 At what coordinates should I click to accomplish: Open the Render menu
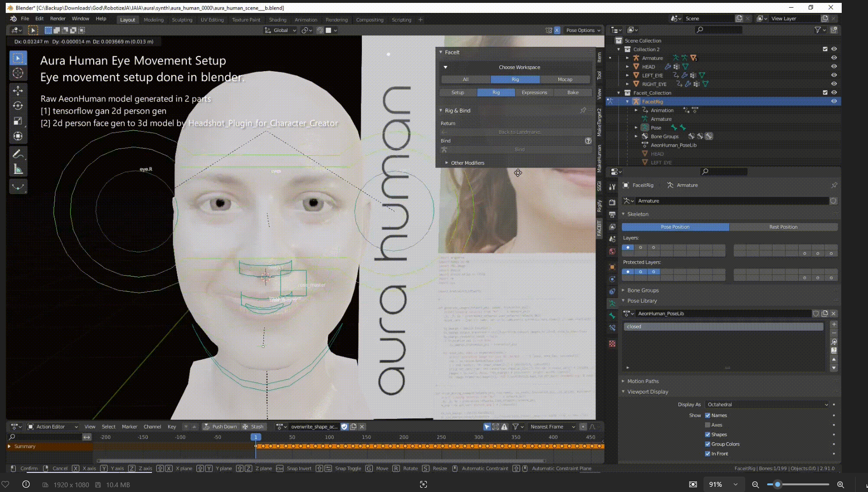click(58, 19)
